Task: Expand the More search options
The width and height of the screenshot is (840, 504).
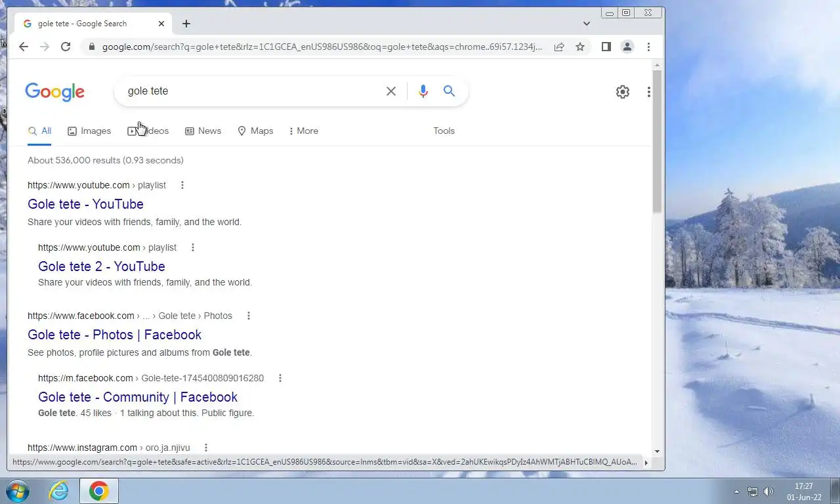Action: 304,131
